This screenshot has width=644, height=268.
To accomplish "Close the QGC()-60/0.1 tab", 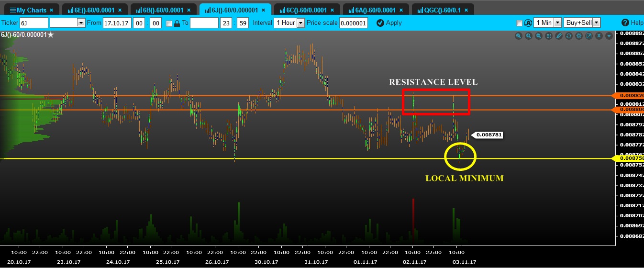I will pos(466,10).
